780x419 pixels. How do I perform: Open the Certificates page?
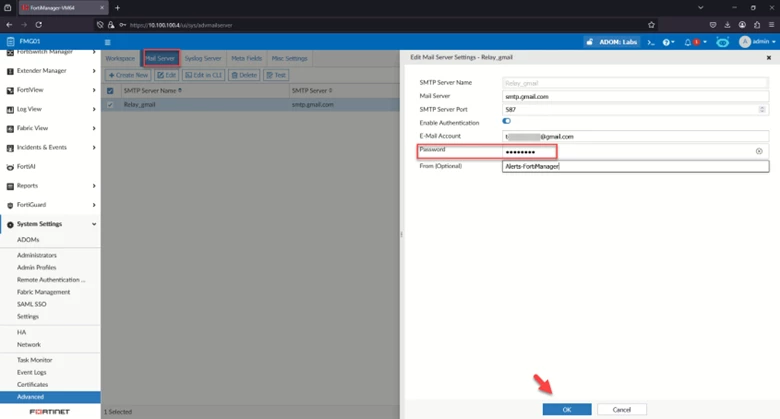point(32,385)
